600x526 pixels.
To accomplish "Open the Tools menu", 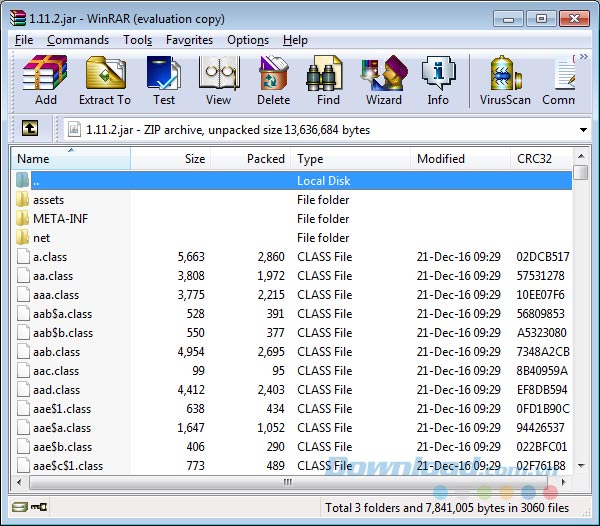I will tap(138, 40).
